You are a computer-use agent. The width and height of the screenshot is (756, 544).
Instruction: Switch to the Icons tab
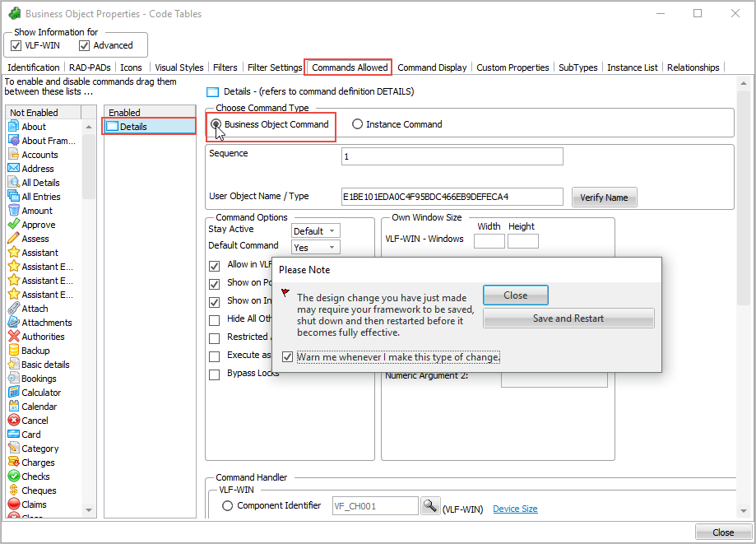(x=131, y=67)
